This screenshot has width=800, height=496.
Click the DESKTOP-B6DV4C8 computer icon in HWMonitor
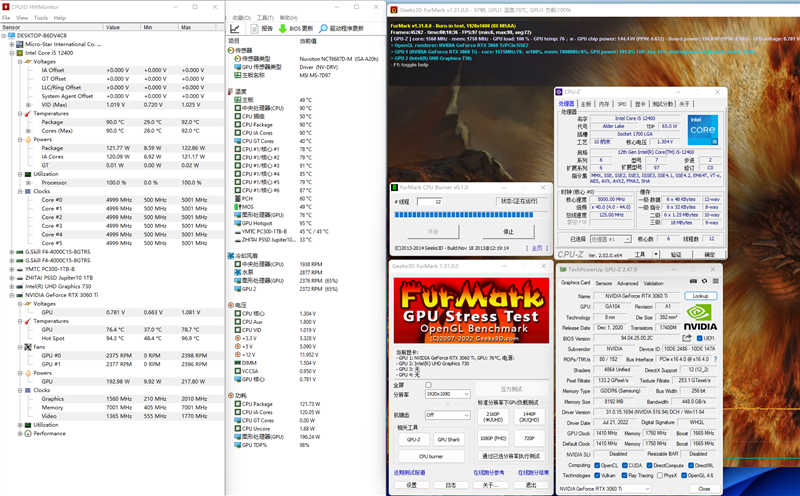(12, 35)
